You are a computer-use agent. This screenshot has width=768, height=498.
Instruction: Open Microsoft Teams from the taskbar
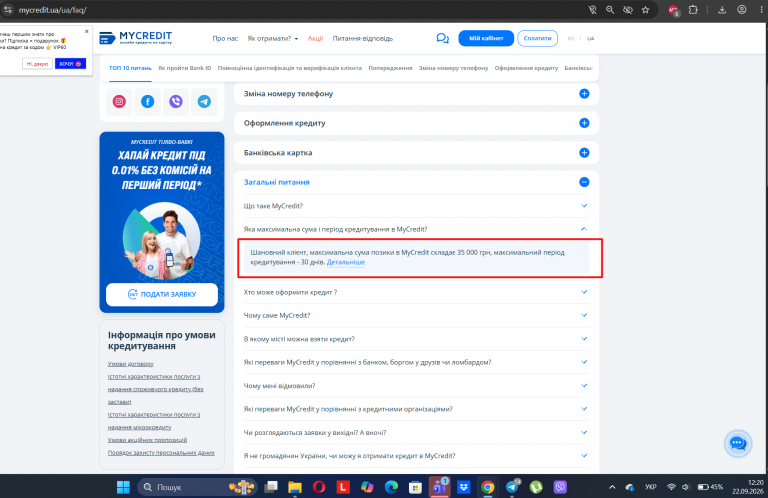439,487
